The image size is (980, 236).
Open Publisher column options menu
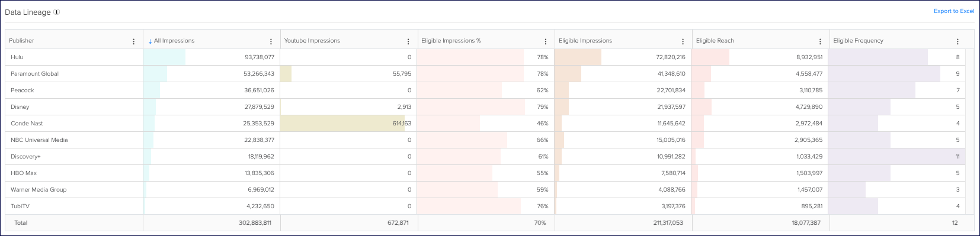(134, 41)
